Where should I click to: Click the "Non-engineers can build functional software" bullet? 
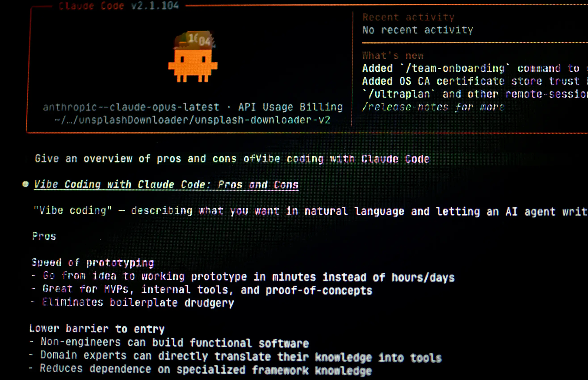tap(169, 342)
